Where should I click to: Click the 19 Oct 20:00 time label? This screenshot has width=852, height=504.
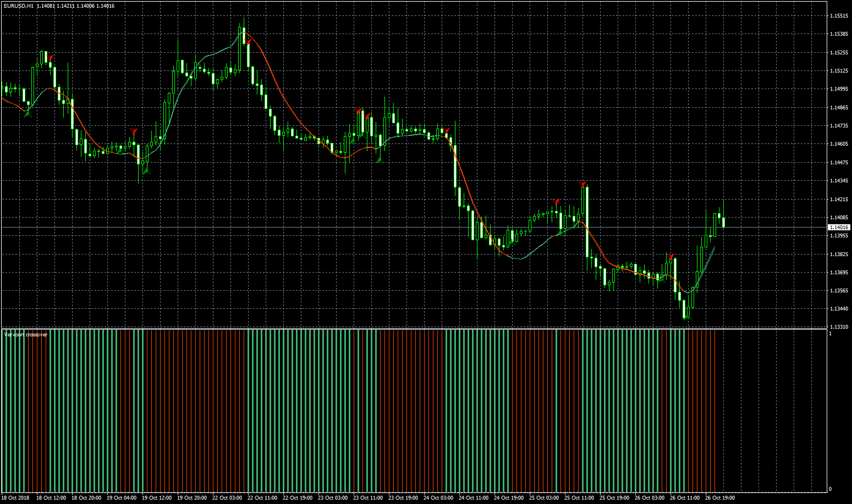tap(192, 498)
